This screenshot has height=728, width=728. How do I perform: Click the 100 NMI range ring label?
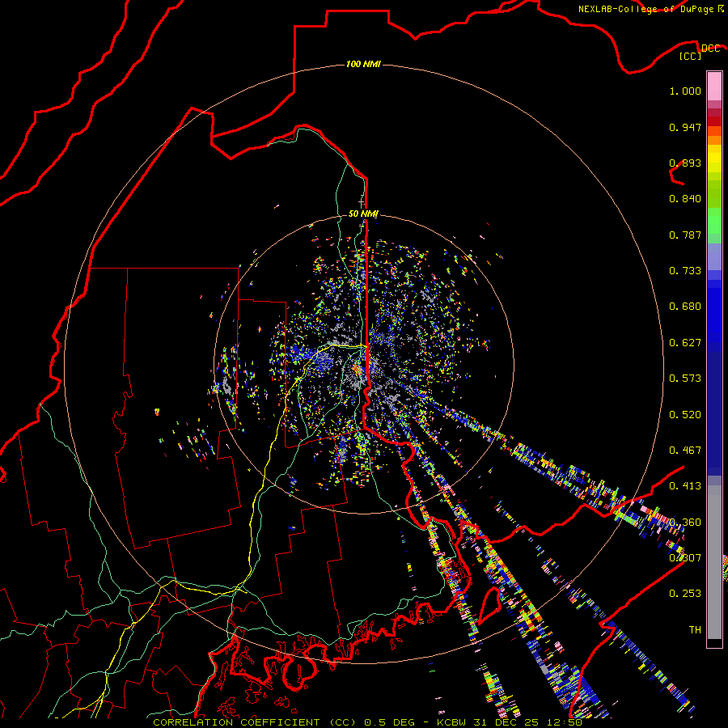point(363,64)
